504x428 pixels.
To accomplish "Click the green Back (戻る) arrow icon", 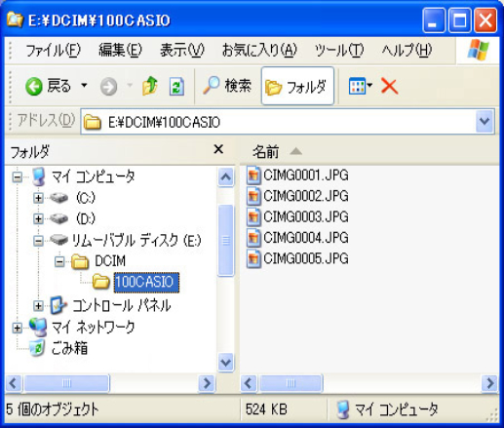I will 34,87.
